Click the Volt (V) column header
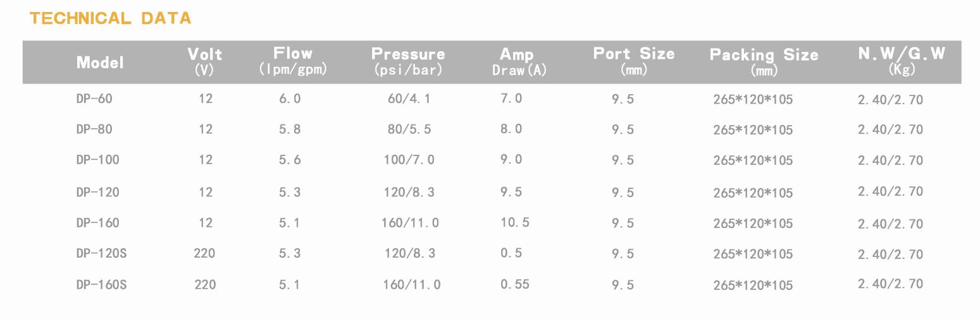The image size is (980, 319). 205,62
